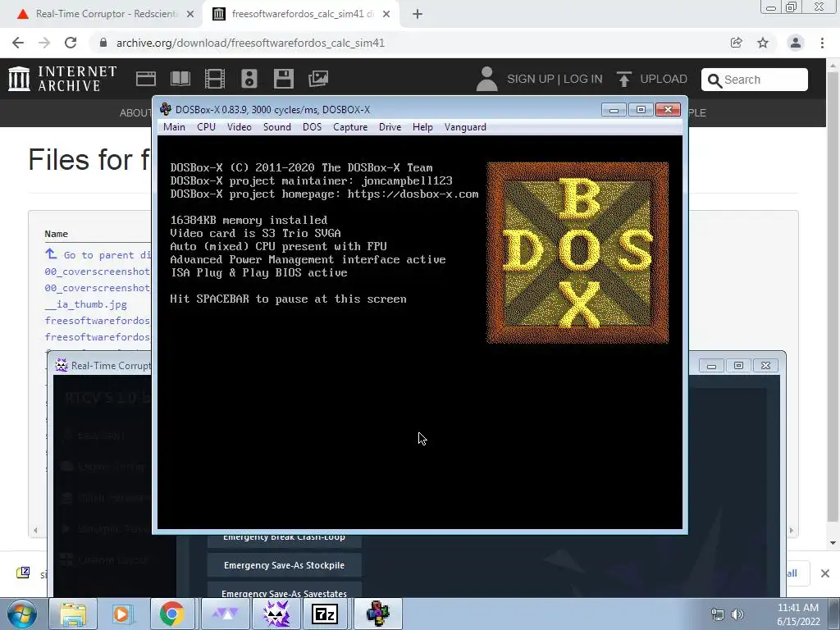
Task: Click Real-Time Corruptor window title icon
Action: click(x=62, y=365)
